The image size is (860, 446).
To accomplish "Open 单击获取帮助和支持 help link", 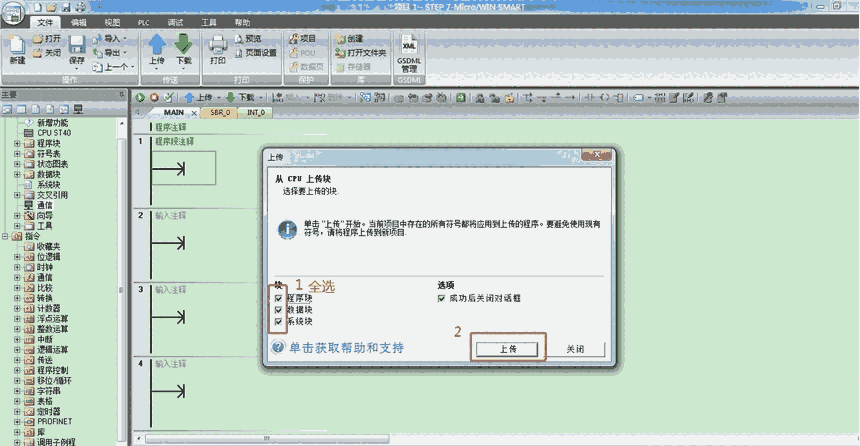I will pyautogui.click(x=346, y=348).
